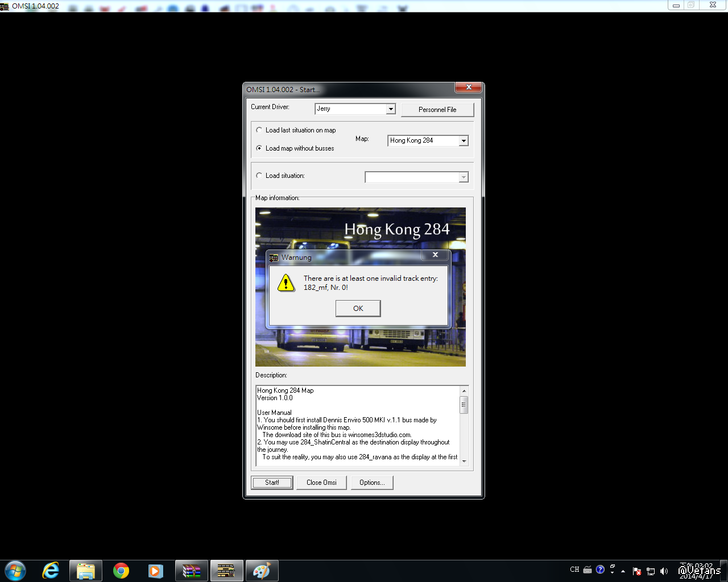
Task: Open Windows Explorer folder icon in taskbar
Action: [86, 571]
